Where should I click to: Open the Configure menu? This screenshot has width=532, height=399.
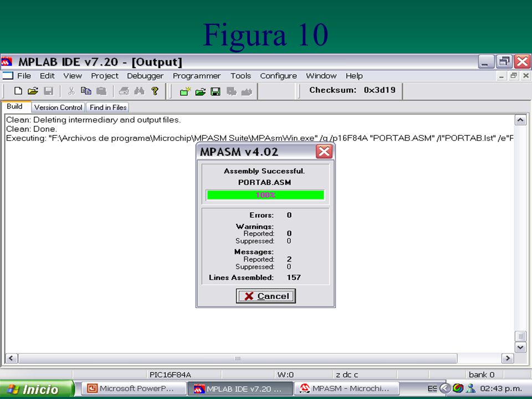pyautogui.click(x=279, y=76)
